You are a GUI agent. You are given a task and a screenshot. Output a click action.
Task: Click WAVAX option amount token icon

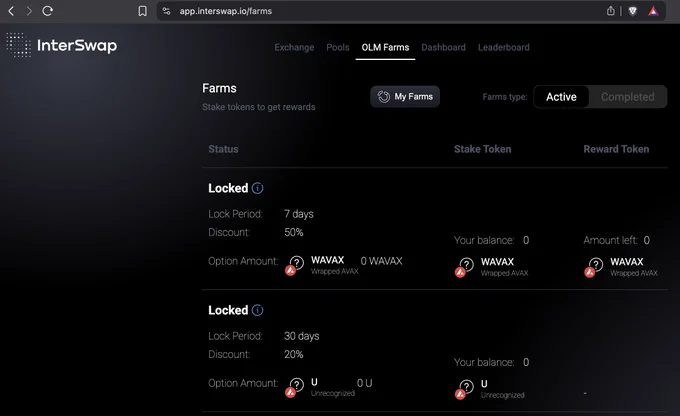pos(294,265)
